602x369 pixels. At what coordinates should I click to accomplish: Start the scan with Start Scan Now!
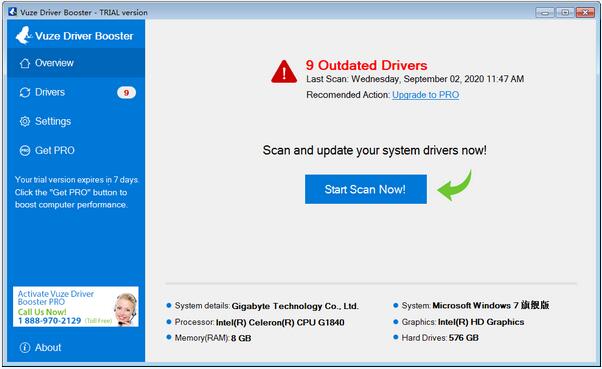(x=366, y=189)
